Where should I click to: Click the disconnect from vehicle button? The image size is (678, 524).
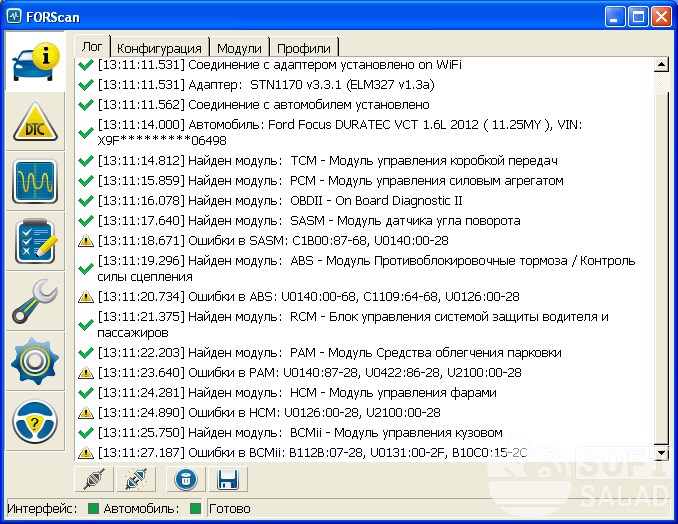(132, 480)
